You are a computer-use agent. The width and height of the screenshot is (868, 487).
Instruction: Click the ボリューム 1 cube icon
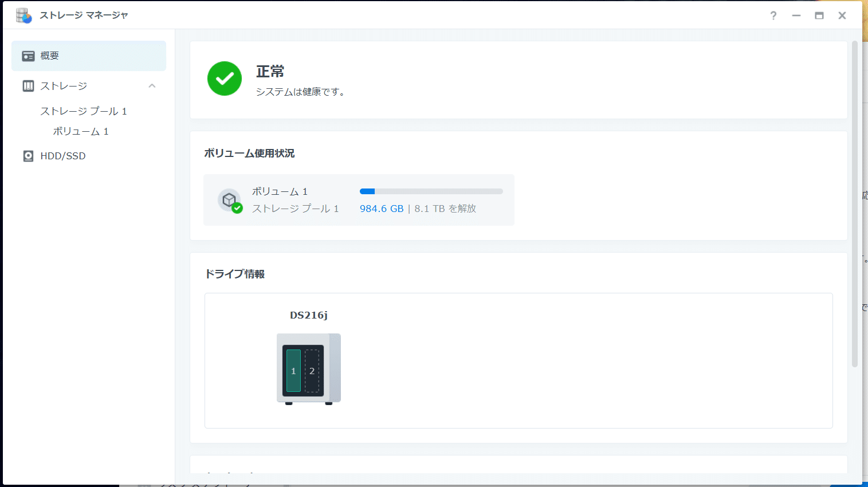point(229,199)
